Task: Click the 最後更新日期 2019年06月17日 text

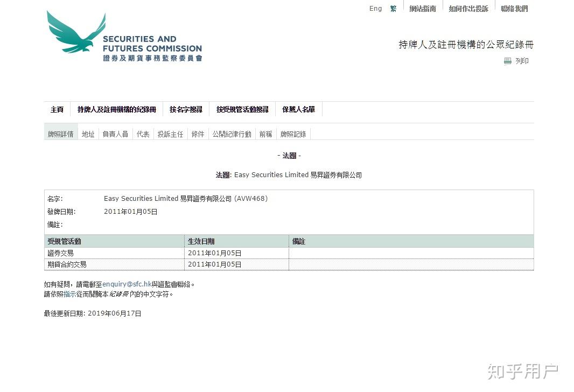Action: [93, 313]
